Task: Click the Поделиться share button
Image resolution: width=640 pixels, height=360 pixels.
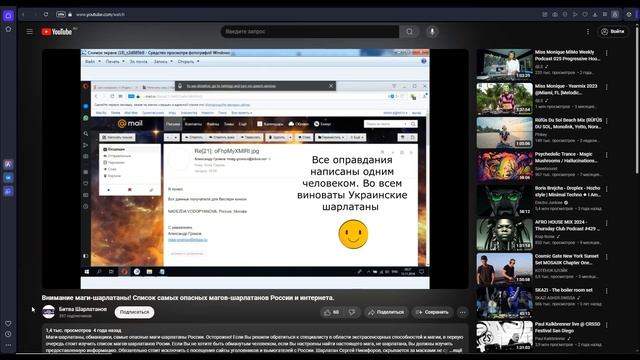Action: (x=386, y=312)
